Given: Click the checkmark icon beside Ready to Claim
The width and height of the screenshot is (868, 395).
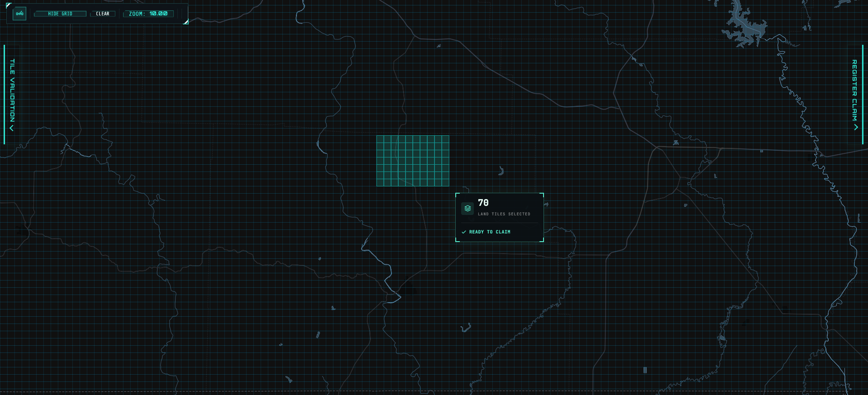Looking at the screenshot, I should pos(463,232).
